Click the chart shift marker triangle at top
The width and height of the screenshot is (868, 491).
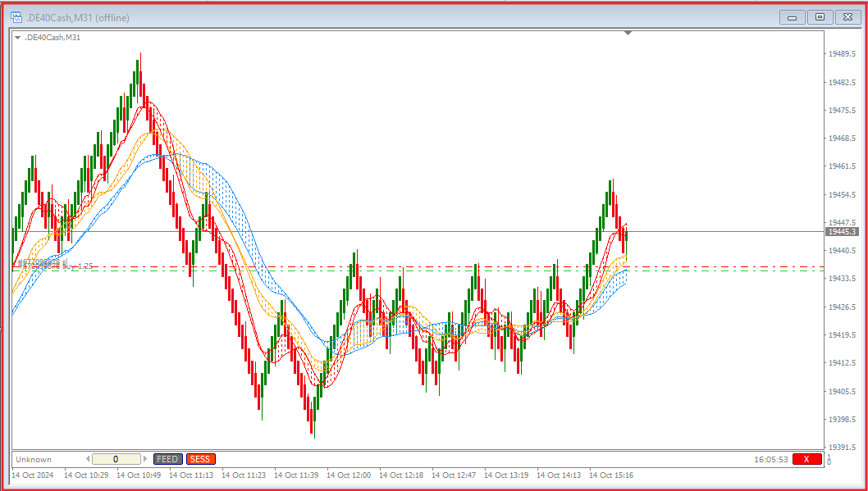[x=628, y=34]
